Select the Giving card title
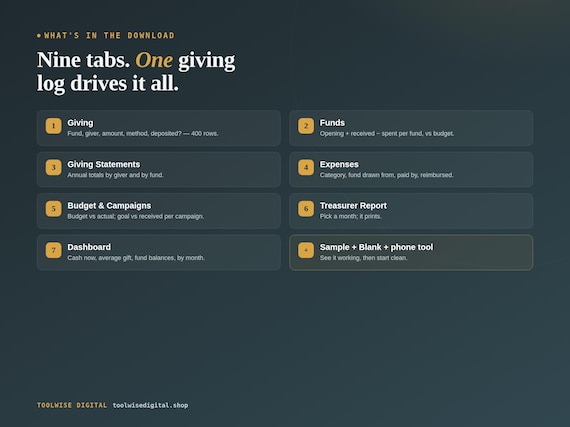Viewport: 570px width, 427px height. point(80,123)
